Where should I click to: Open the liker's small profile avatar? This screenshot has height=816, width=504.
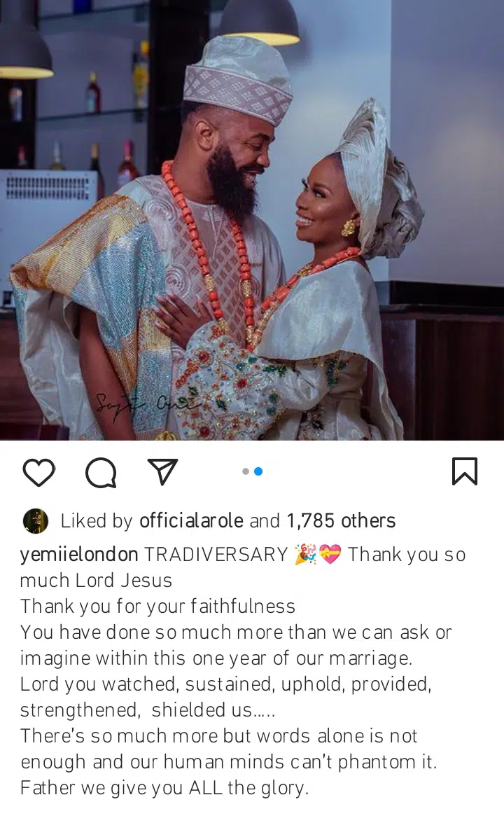tap(36, 521)
